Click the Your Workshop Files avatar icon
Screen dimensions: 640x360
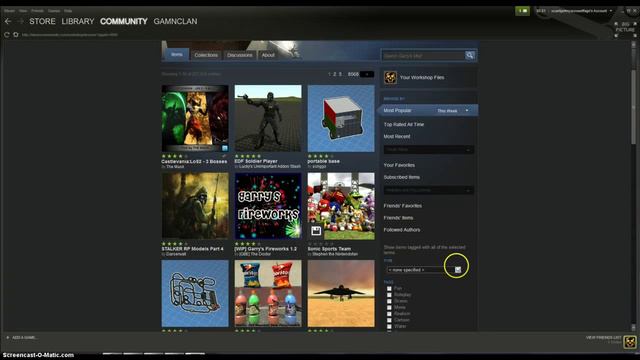(x=390, y=77)
